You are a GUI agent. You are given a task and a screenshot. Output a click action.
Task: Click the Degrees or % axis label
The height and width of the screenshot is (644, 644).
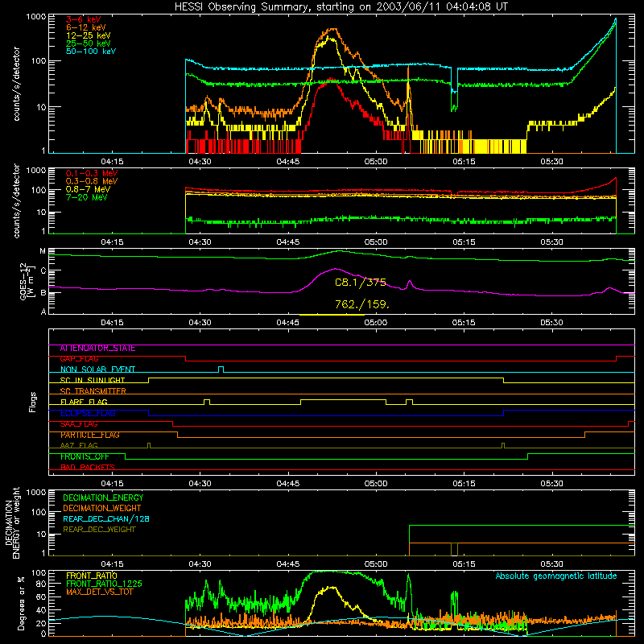point(22,603)
